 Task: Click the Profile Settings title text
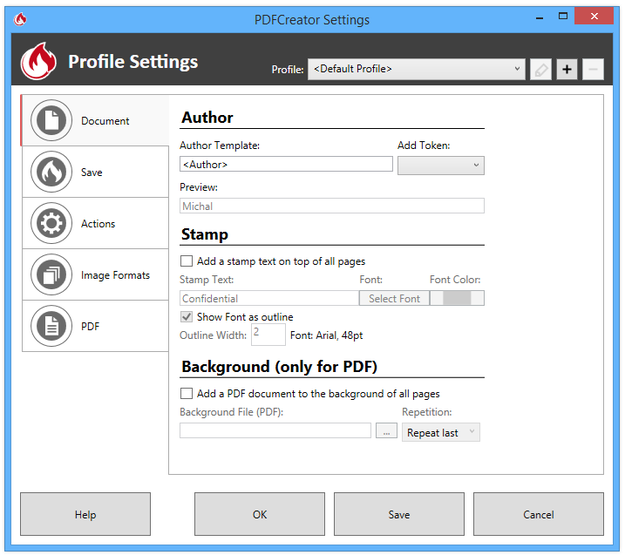point(133,62)
